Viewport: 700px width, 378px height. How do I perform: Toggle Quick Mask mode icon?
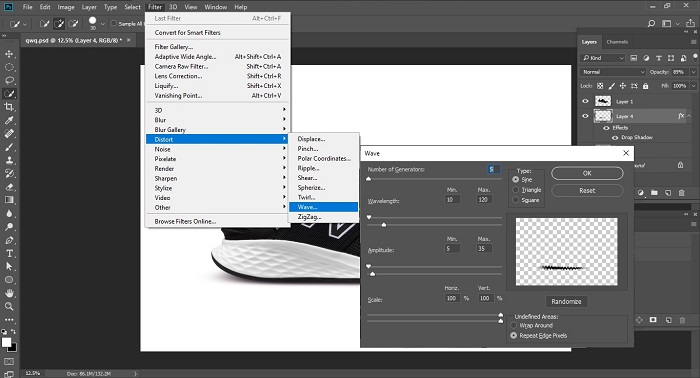point(9,361)
